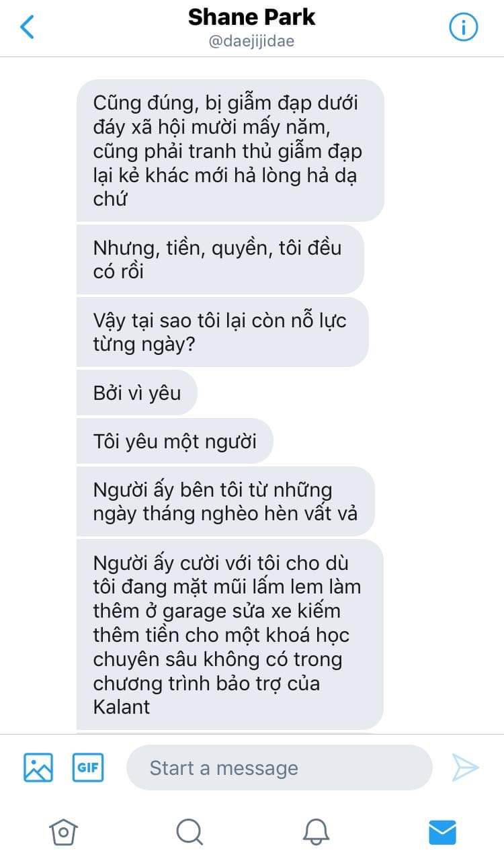
Task: Select the 'Người ấy bên tôi' message bubble
Action: 225,501
